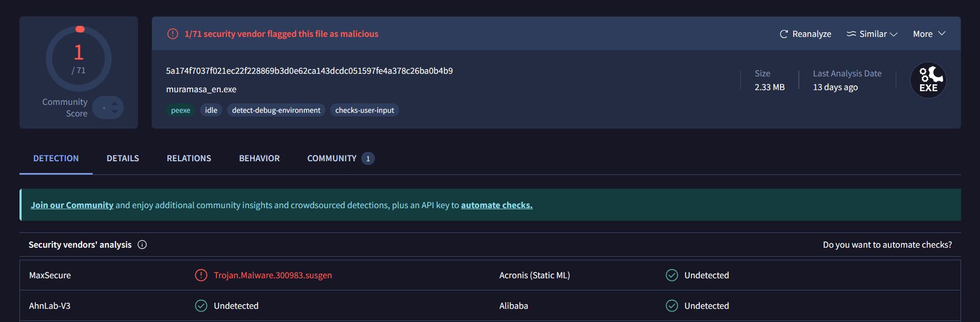Select the peexe tag
Image resolution: width=980 pixels, height=322 pixels.
tap(181, 110)
